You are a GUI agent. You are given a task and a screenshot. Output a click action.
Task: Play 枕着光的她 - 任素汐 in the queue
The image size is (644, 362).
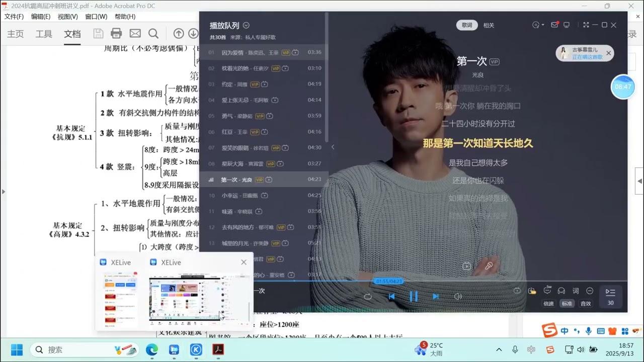265,68
